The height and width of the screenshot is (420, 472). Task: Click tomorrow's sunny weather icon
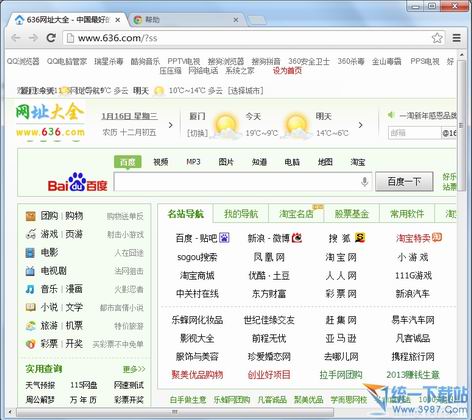[x=296, y=126]
